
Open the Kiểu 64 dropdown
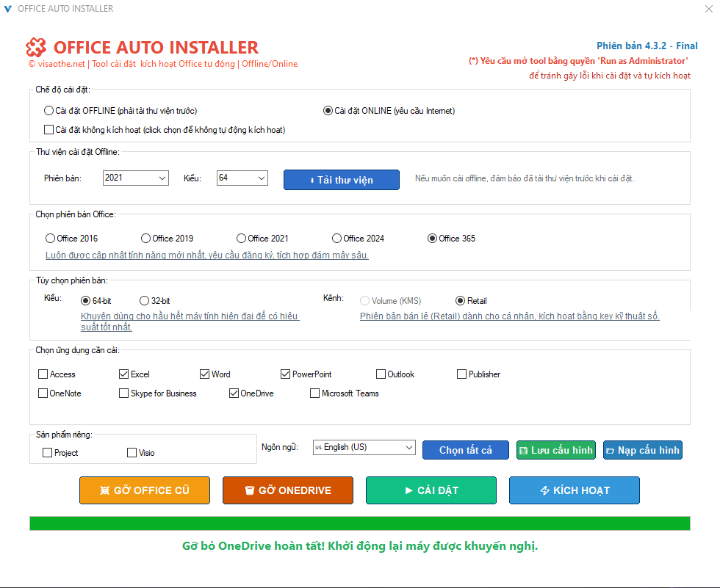242,178
